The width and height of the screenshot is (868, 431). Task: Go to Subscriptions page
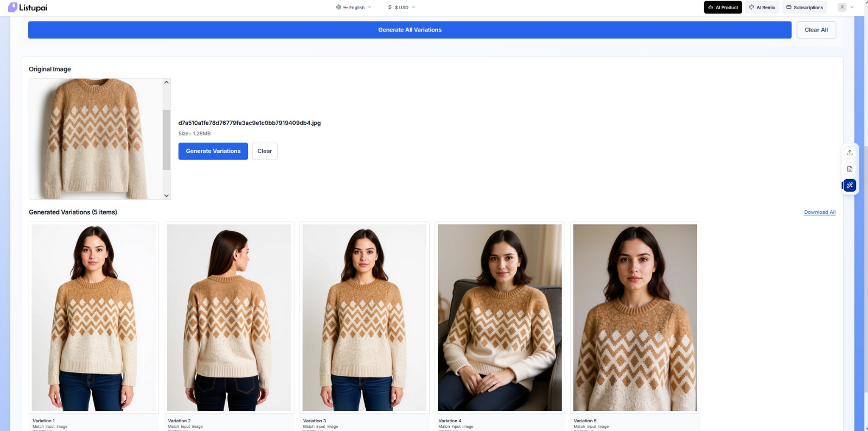tap(805, 8)
